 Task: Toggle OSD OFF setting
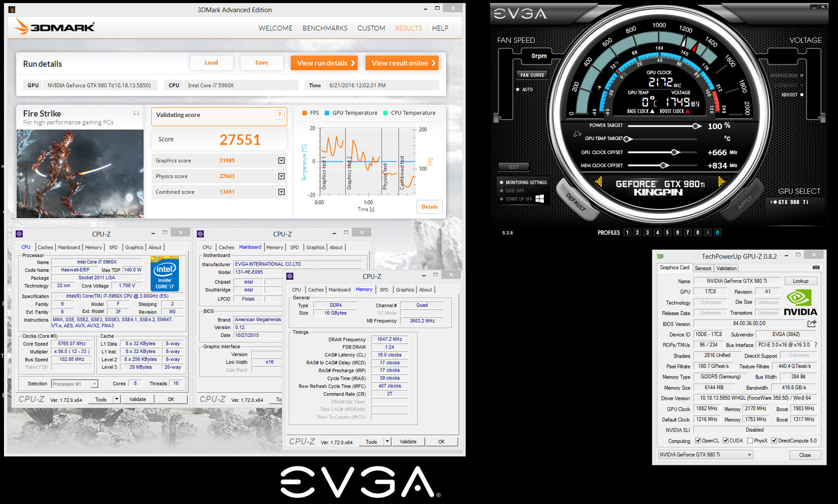click(512, 191)
